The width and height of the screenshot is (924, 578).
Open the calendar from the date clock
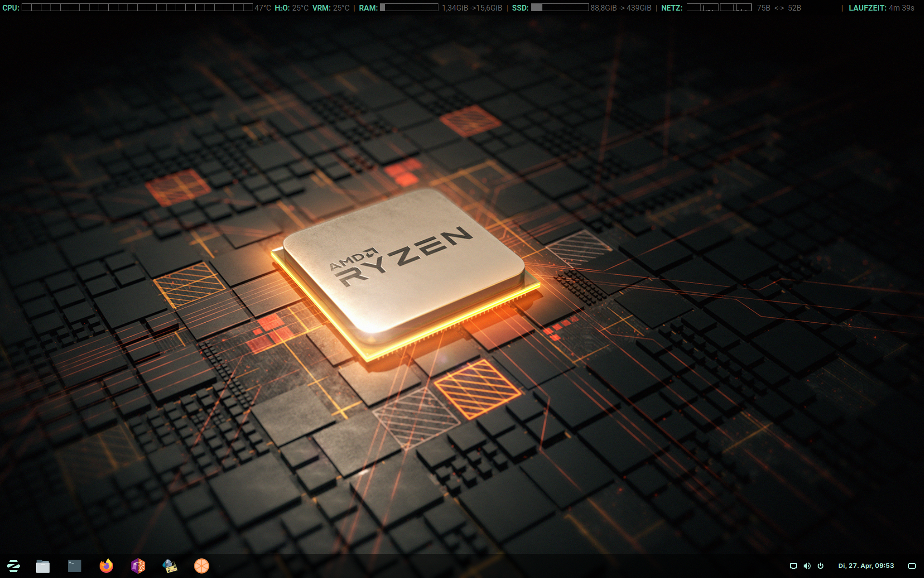866,566
